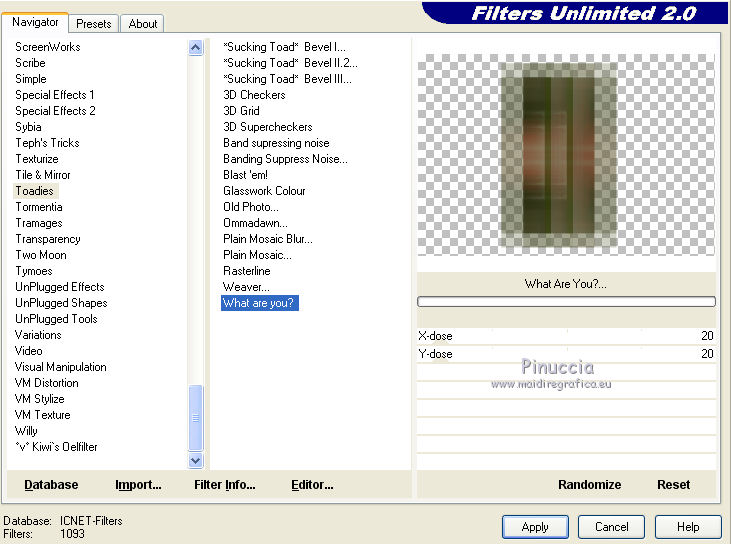Select UnPlugged Effects category

click(60, 287)
